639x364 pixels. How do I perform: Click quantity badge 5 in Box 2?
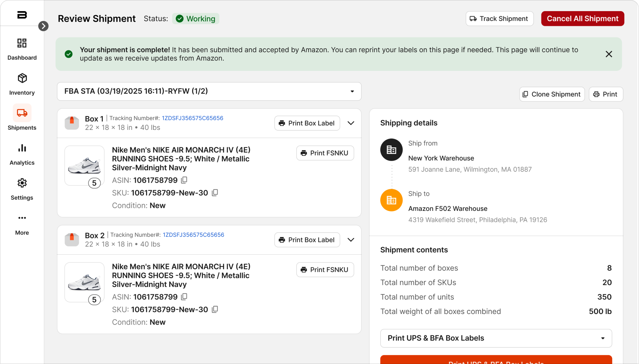[x=94, y=300]
